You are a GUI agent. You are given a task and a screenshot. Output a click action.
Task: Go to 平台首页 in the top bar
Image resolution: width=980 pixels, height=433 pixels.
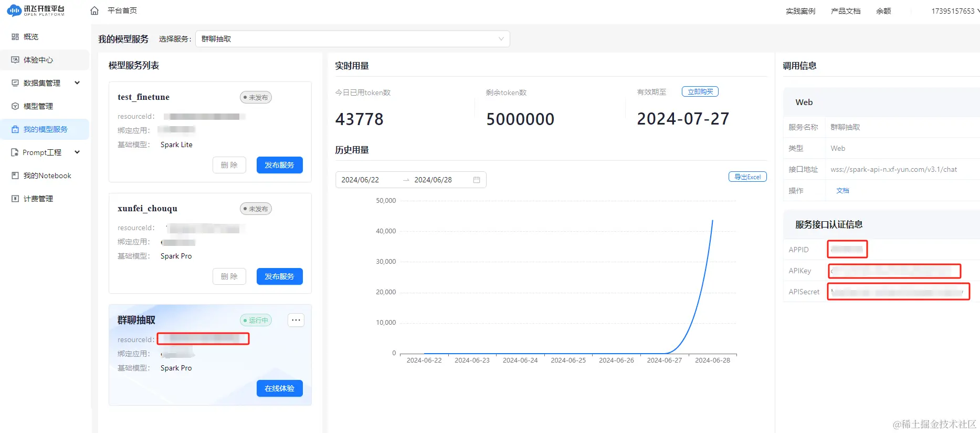coord(122,11)
